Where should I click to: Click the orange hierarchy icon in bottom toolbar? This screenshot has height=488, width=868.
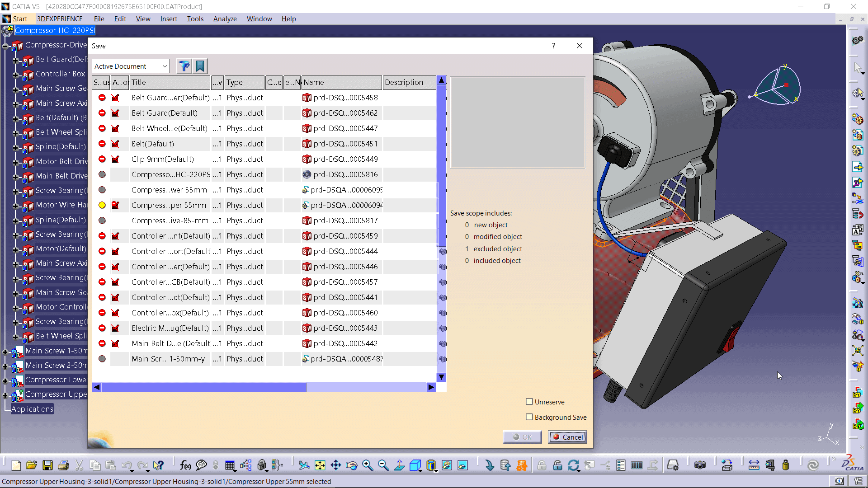522,465
